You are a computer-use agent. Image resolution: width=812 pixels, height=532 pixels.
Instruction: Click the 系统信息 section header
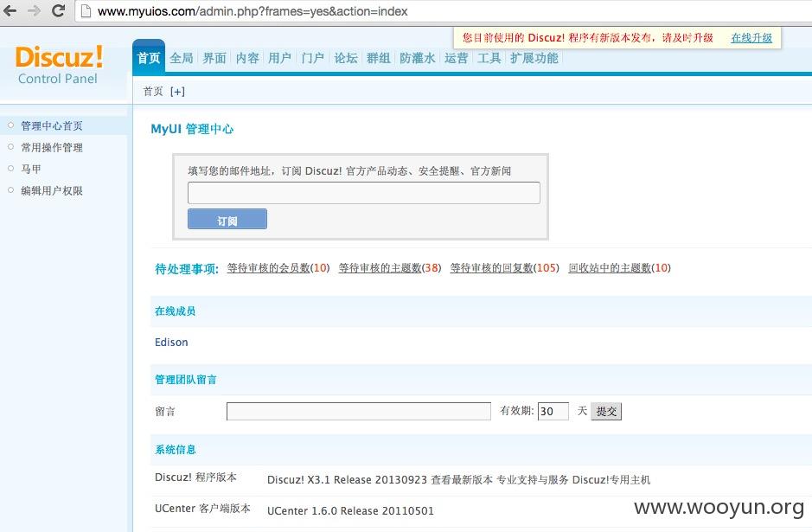tap(175, 450)
